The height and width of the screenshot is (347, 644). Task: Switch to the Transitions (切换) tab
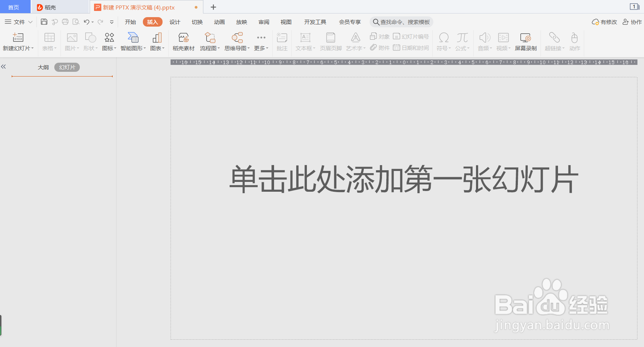pos(197,22)
